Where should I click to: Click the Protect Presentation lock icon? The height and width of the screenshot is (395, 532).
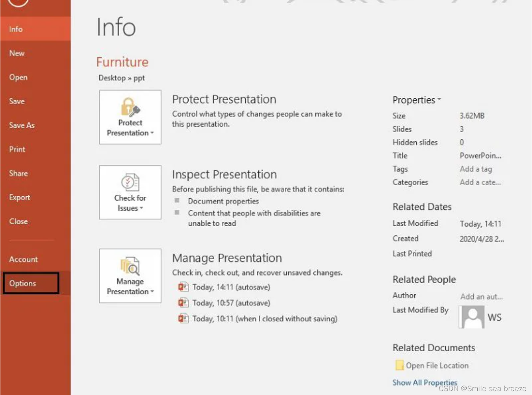130,107
